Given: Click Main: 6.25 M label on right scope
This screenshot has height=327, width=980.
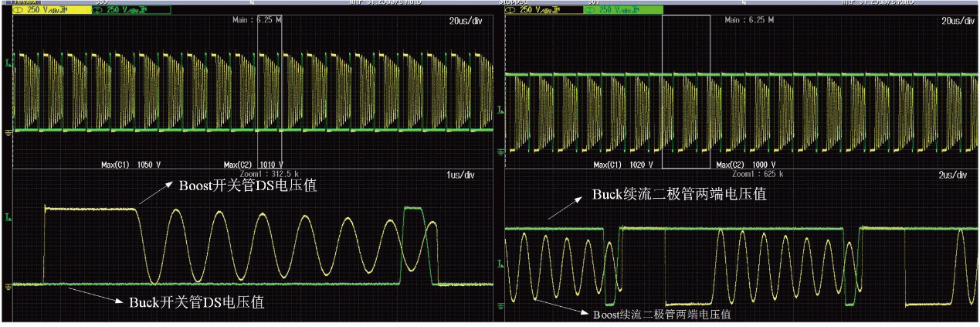Looking at the screenshot, I should [x=748, y=20].
